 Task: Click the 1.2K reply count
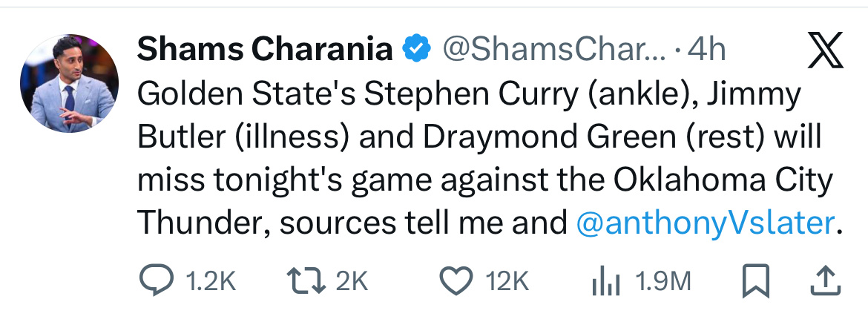tap(211, 280)
